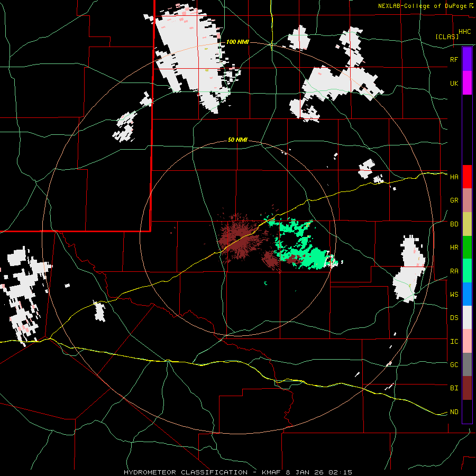This screenshot has width=476, height=476.
Task: Click the UK magenta legend color block
Action: click(x=467, y=83)
